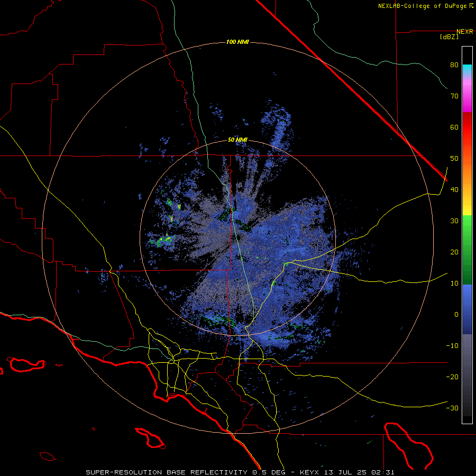Click the KEYX radar station identifier

coord(311,472)
